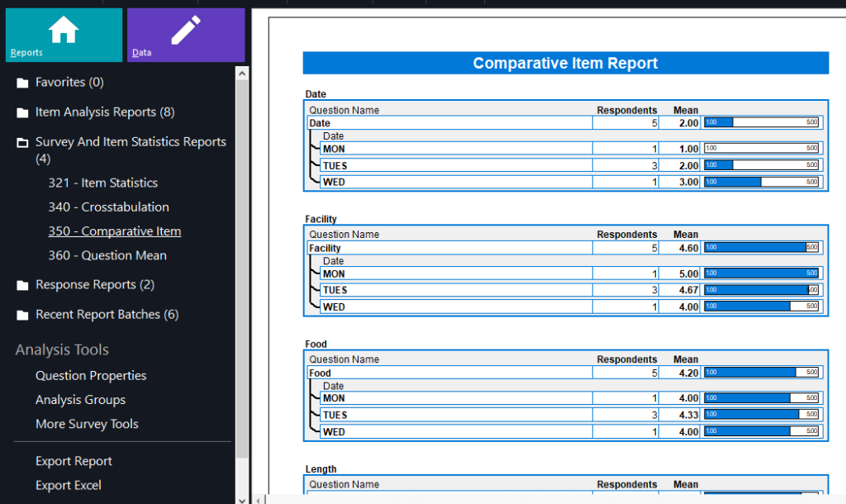Open Analysis Groups tool
The width and height of the screenshot is (846, 504).
point(80,400)
